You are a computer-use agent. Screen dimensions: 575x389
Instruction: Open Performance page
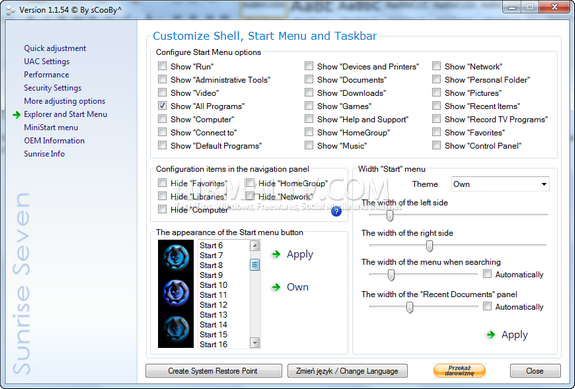tap(46, 74)
